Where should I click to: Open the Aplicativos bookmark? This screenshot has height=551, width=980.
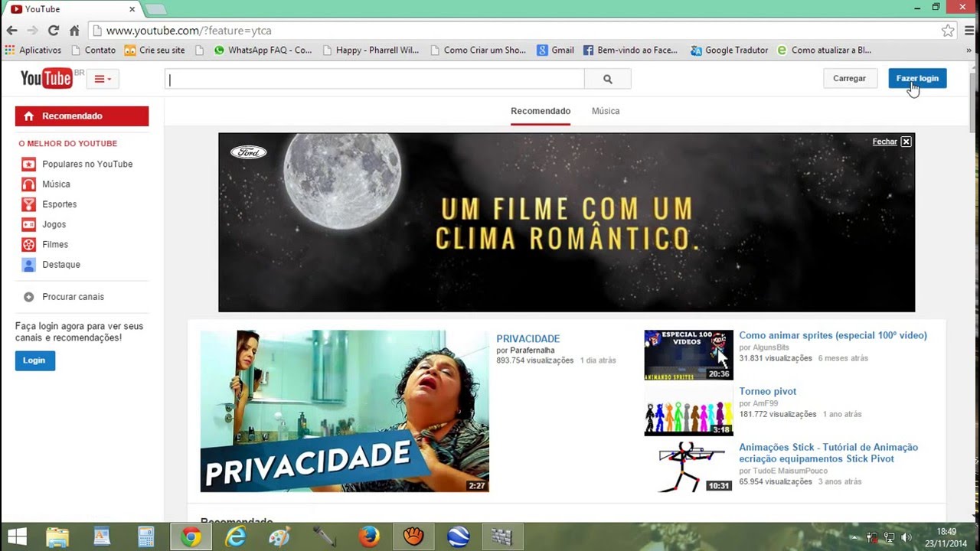tap(33, 51)
